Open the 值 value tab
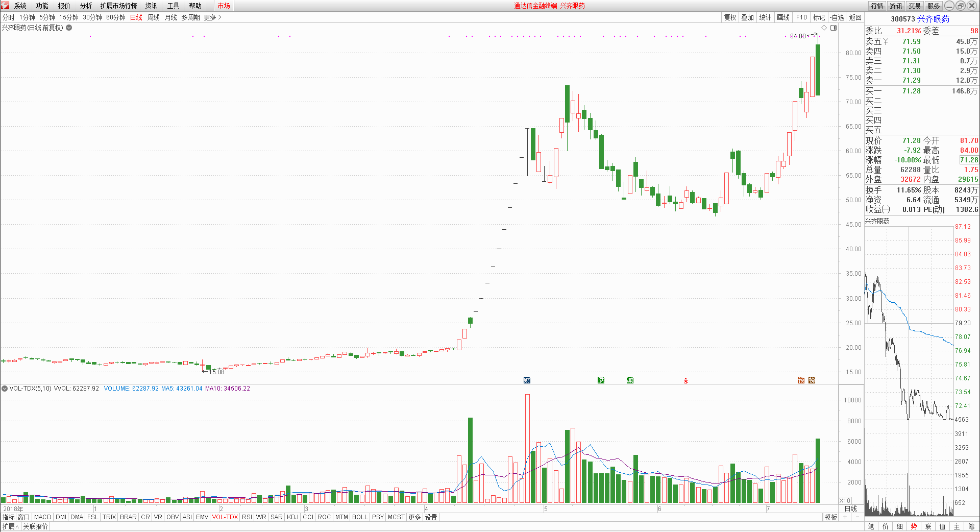This screenshot has height=532, width=980. click(942, 526)
